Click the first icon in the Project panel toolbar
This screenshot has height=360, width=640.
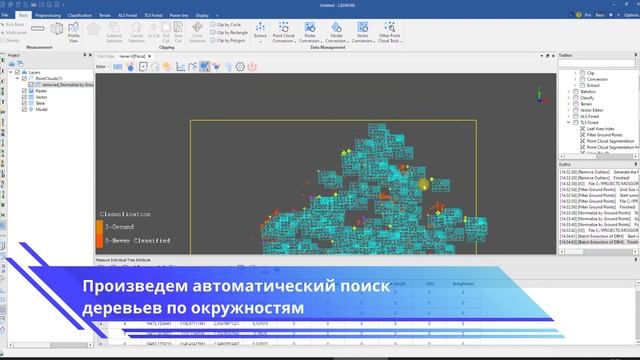[x=12, y=64]
